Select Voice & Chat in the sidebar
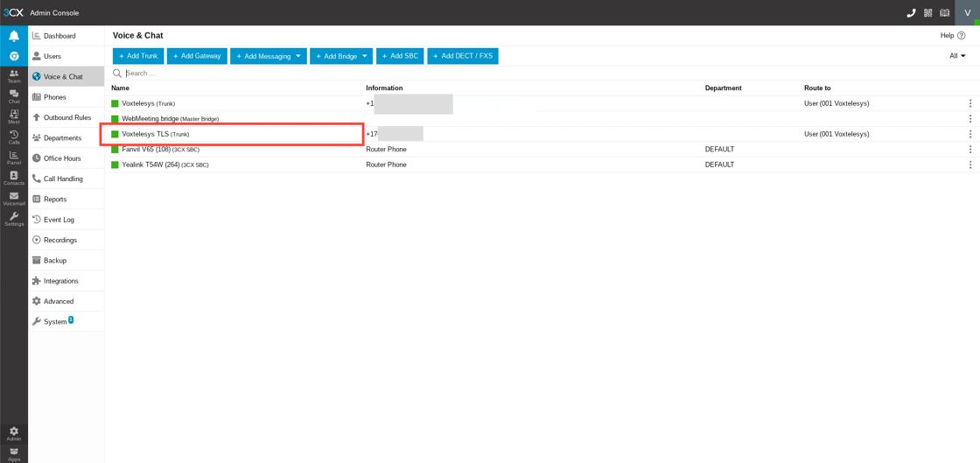 pos(66,76)
